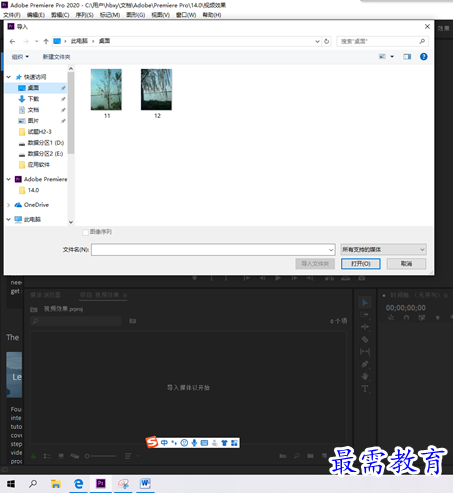The width and height of the screenshot is (453, 493).
Task: Click the 导入文件夹 import folder button
Action: 315,264
